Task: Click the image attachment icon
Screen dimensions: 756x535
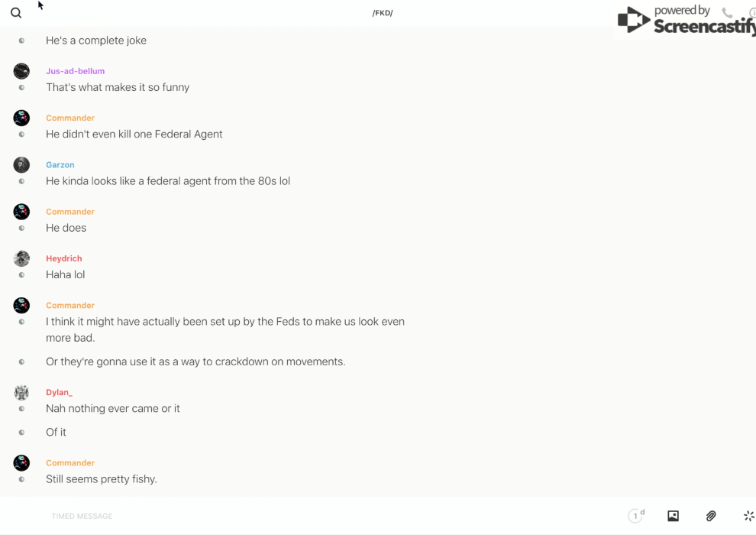Action: coord(673,516)
